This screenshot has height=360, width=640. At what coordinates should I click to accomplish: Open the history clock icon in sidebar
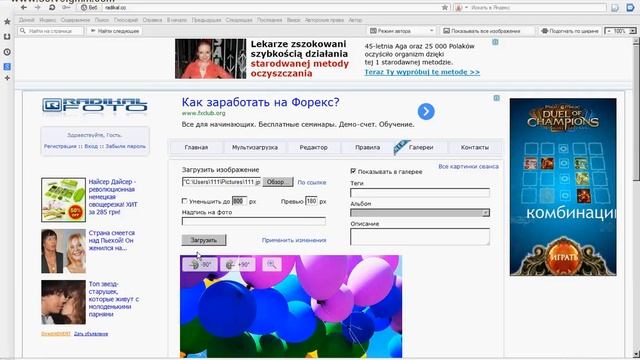coord(7,52)
